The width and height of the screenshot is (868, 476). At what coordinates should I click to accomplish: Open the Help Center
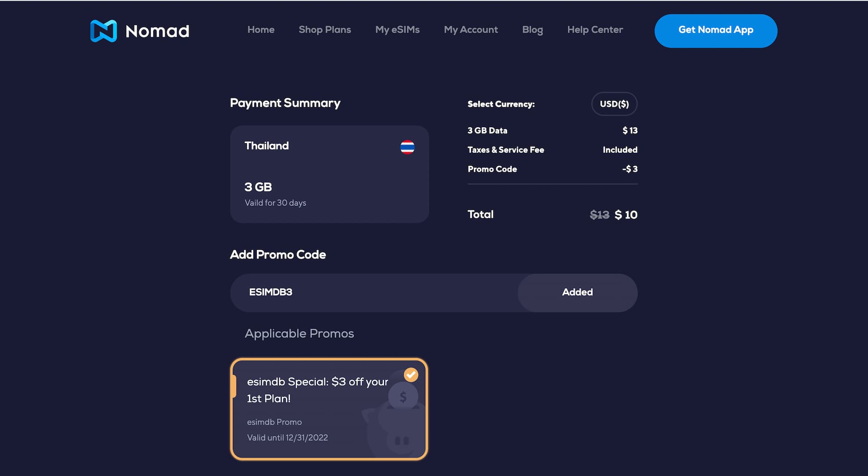[x=595, y=30]
